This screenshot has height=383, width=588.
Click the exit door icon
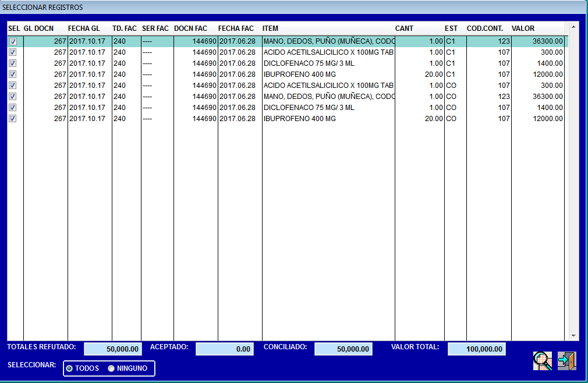(566, 361)
